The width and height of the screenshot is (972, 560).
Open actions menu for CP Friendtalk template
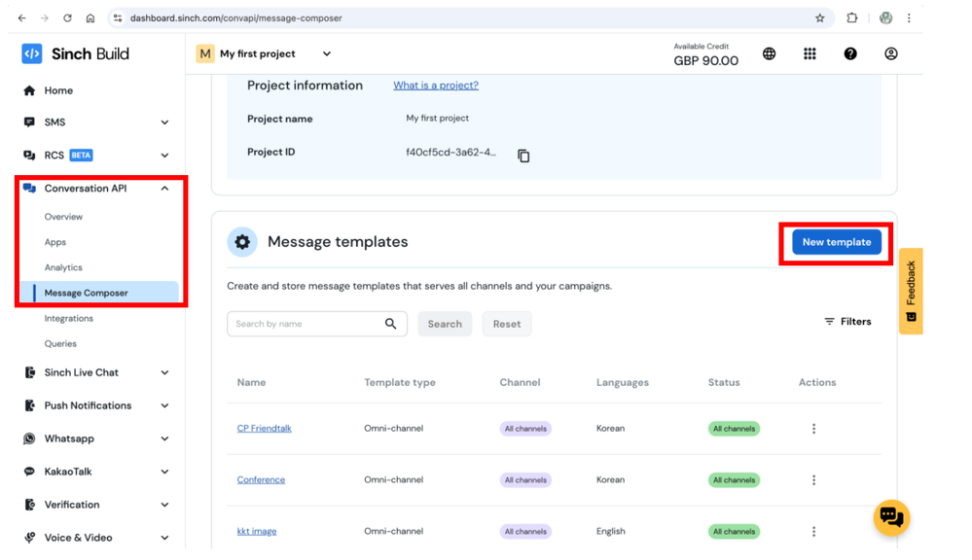[x=813, y=429]
